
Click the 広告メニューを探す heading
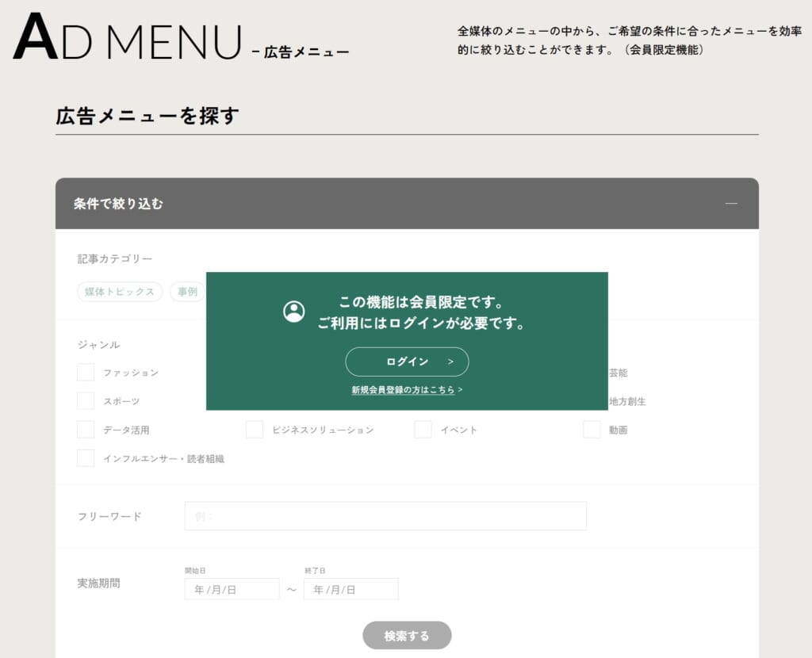[147, 116]
